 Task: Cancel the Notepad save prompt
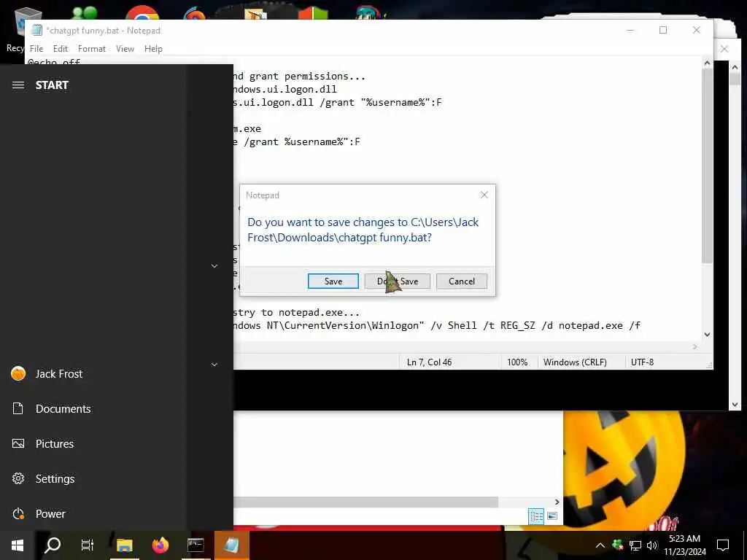pos(462,281)
